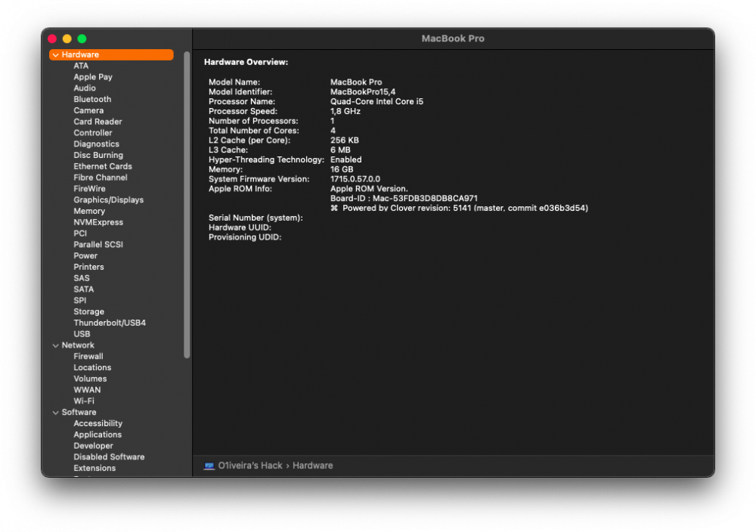756x532 pixels.
Task: Select NVMExpress entry
Action: coord(98,222)
